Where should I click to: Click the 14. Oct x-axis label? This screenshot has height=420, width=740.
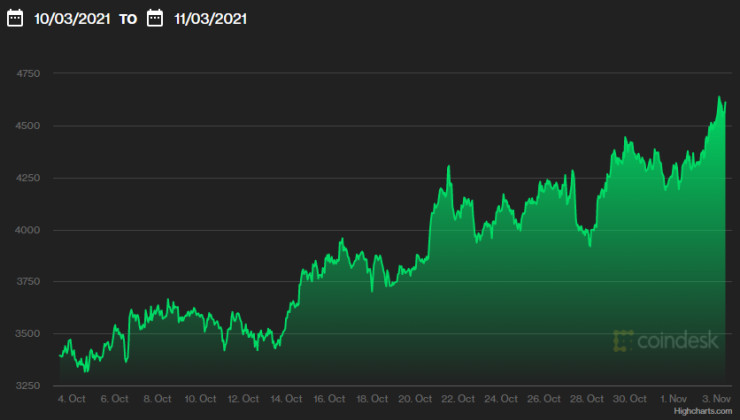point(287,398)
